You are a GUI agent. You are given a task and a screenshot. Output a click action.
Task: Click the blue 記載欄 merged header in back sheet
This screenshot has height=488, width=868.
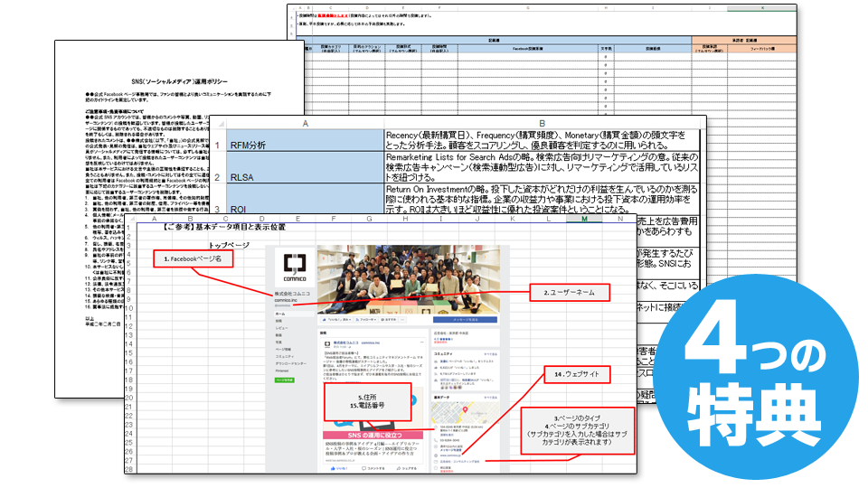point(494,41)
